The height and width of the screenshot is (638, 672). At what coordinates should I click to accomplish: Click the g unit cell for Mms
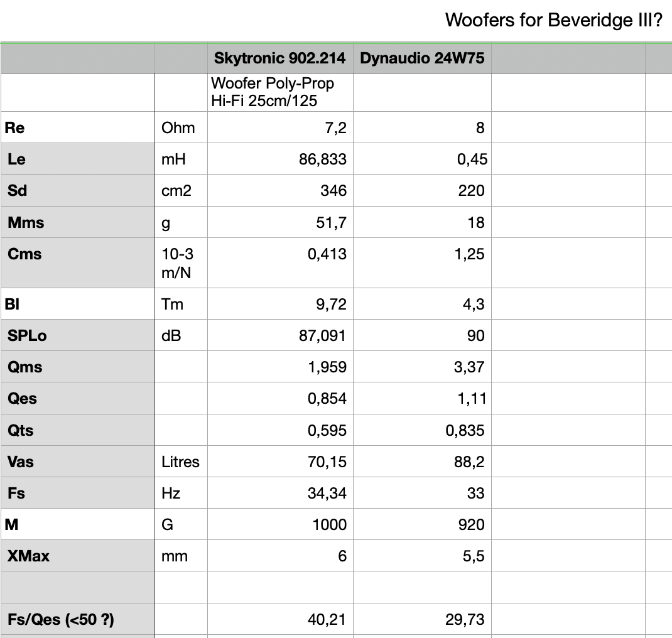click(x=181, y=222)
